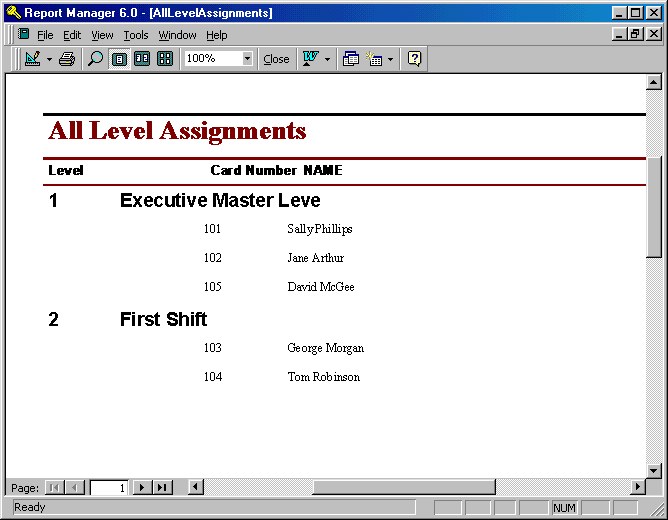Open the Office Links dropdown arrow
Viewport: 668px width, 520px height.
(x=327, y=59)
